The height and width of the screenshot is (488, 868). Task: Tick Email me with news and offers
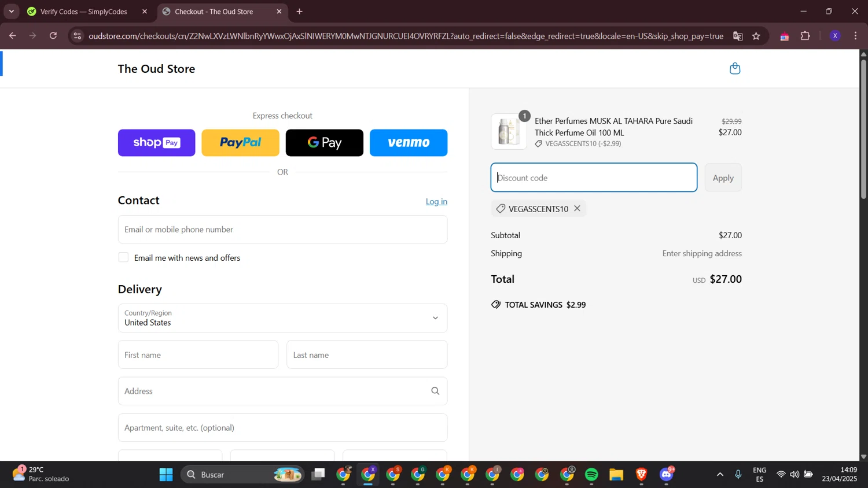click(x=123, y=257)
